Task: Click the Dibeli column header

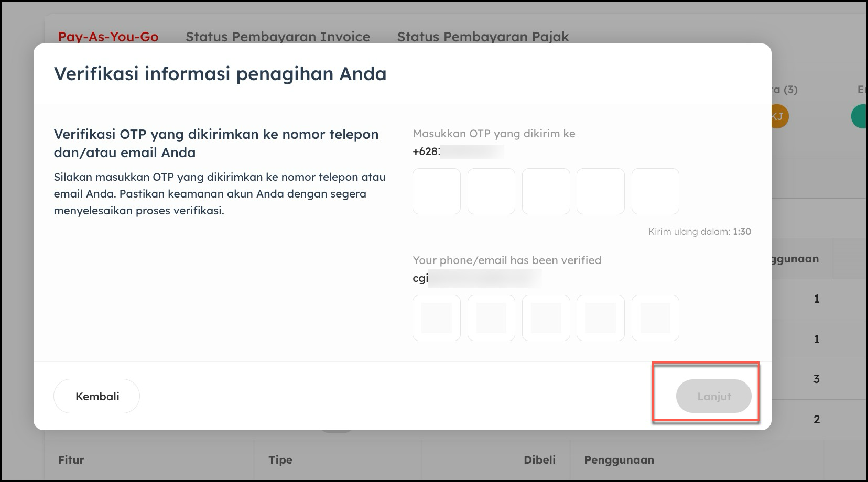Action: click(539, 460)
